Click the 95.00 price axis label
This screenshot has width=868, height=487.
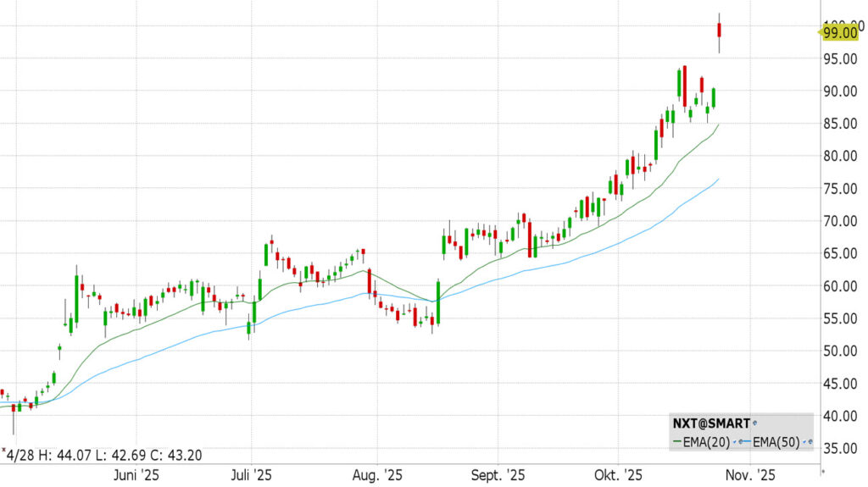tap(842, 58)
